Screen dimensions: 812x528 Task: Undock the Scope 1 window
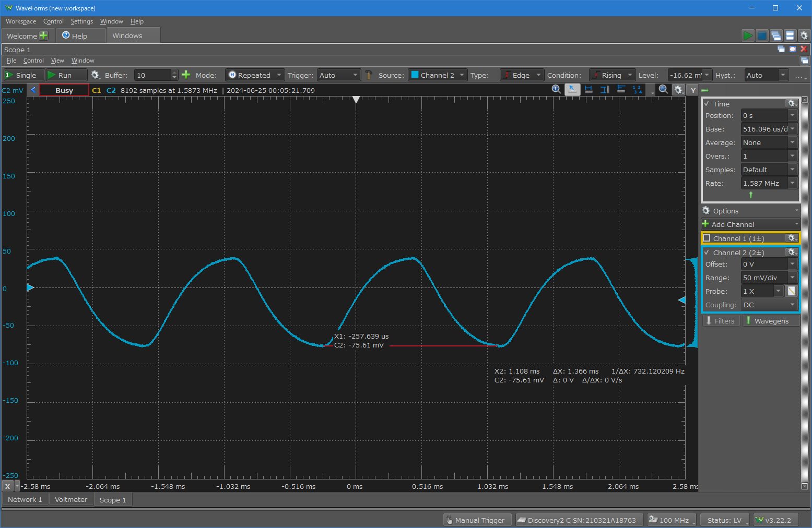[x=781, y=49]
